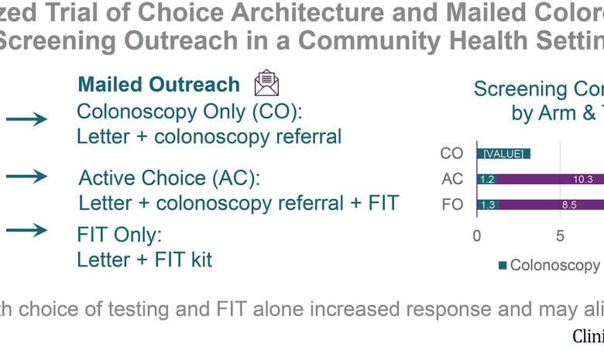
Task: Click the 0 tick on chart axis
Action: click(x=477, y=235)
